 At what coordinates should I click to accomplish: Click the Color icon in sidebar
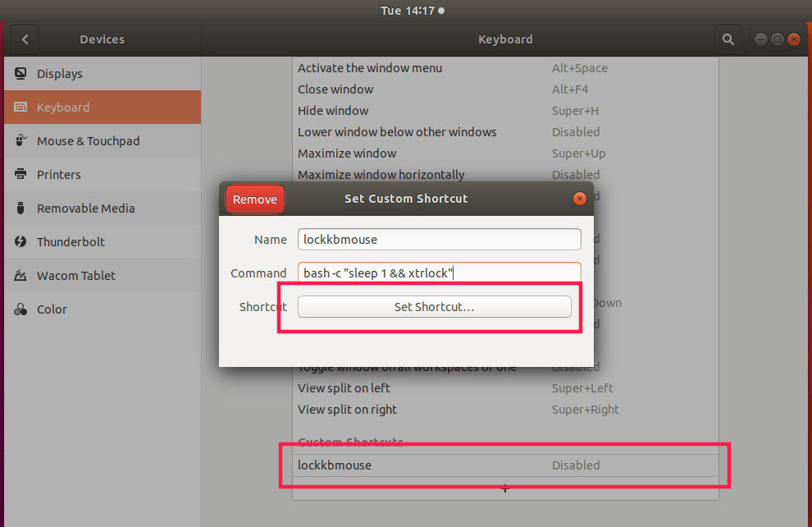click(x=21, y=309)
